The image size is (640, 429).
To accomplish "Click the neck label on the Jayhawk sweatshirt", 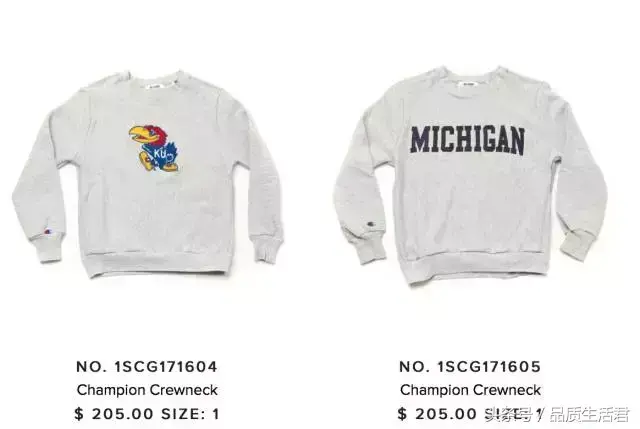I will click(x=155, y=86).
